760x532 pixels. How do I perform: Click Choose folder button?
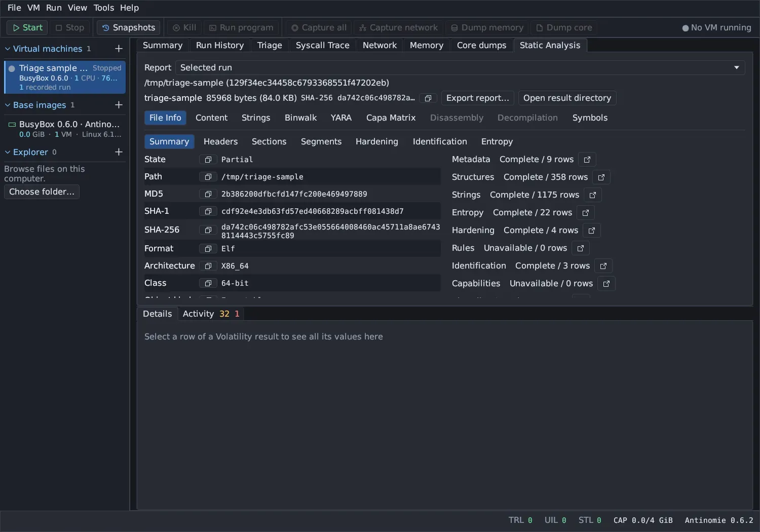(x=42, y=192)
